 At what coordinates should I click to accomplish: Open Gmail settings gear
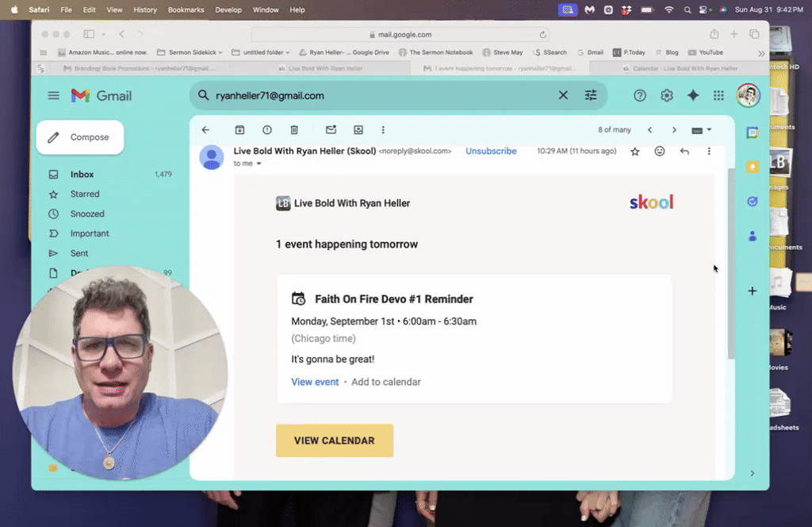(x=666, y=95)
